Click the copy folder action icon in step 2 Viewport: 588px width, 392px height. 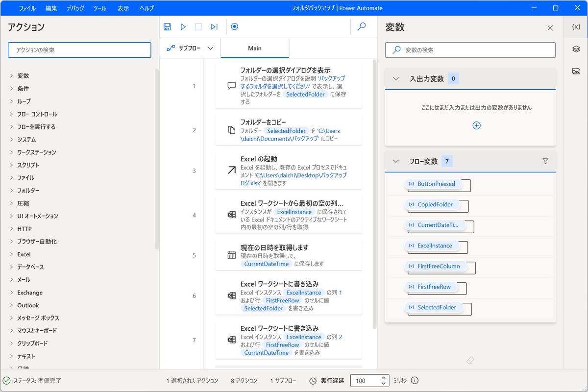(232, 130)
